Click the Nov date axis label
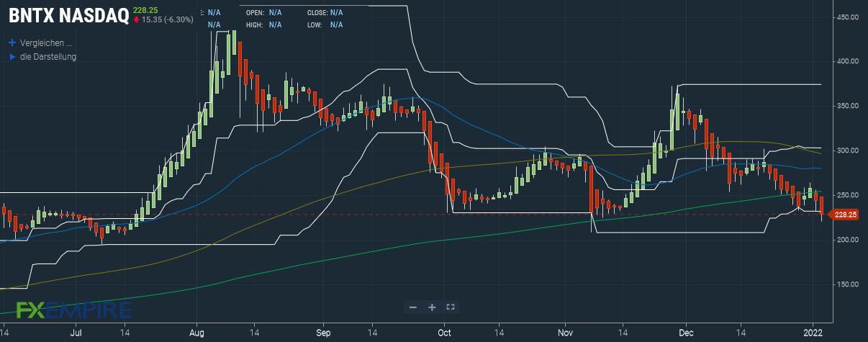Screen dimensions: 868x342 [565, 334]
